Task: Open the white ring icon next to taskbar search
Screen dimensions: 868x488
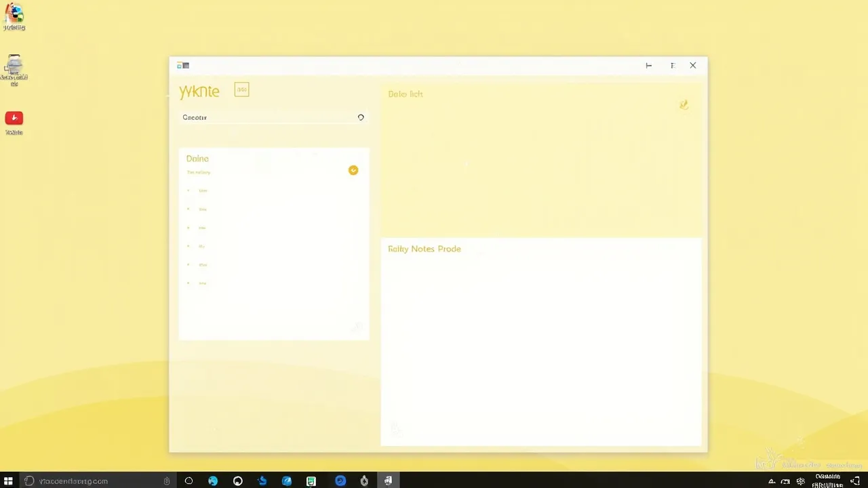Action: click(x=189, y=481)
